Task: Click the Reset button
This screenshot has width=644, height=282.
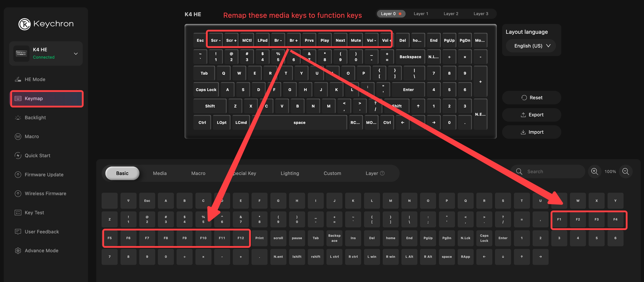Action: [x=531, y=97]
